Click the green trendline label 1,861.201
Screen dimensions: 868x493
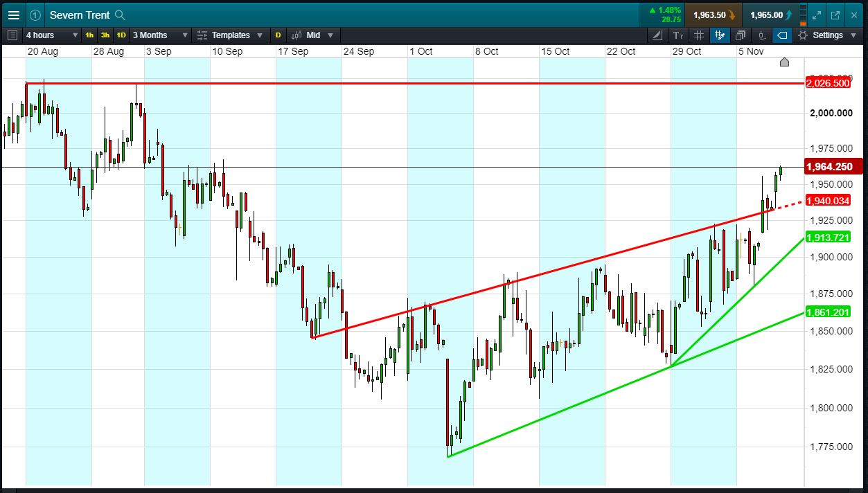tap(828, 312)
